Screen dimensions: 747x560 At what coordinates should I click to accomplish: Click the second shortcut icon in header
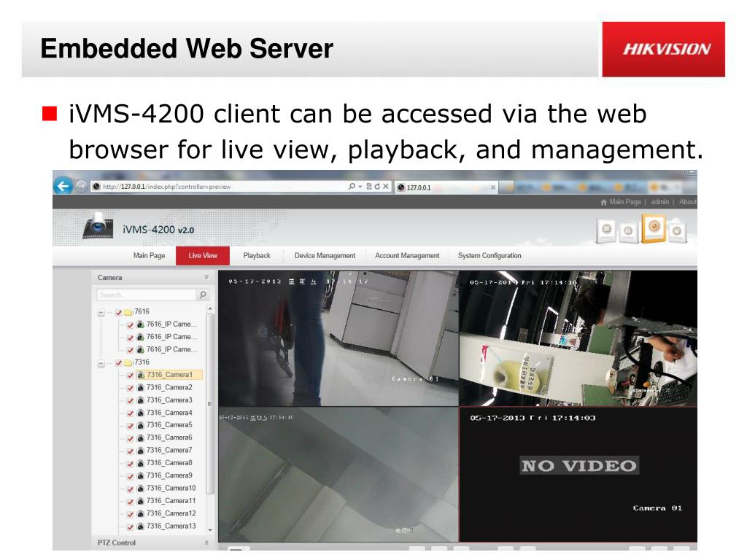(628, 231)
